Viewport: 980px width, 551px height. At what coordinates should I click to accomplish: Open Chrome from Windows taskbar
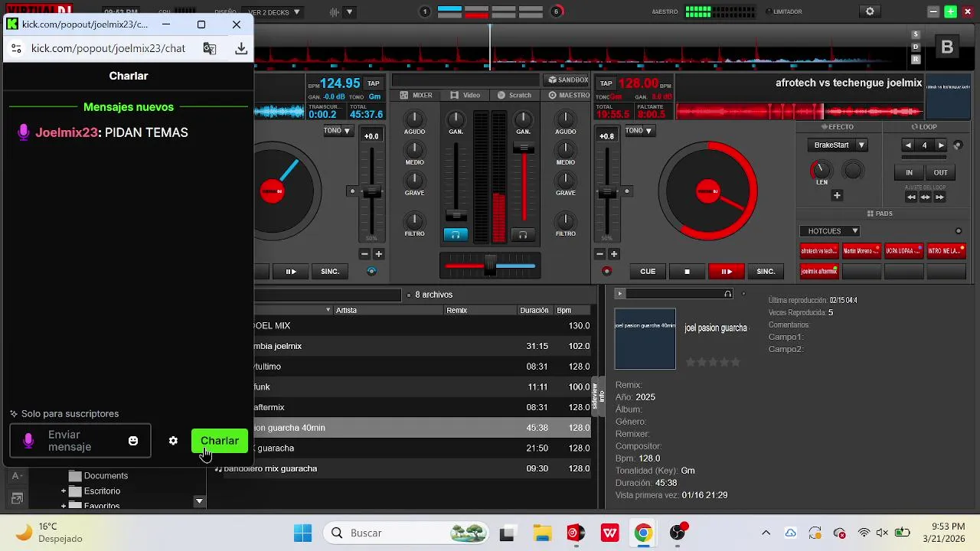click(643, 533)
